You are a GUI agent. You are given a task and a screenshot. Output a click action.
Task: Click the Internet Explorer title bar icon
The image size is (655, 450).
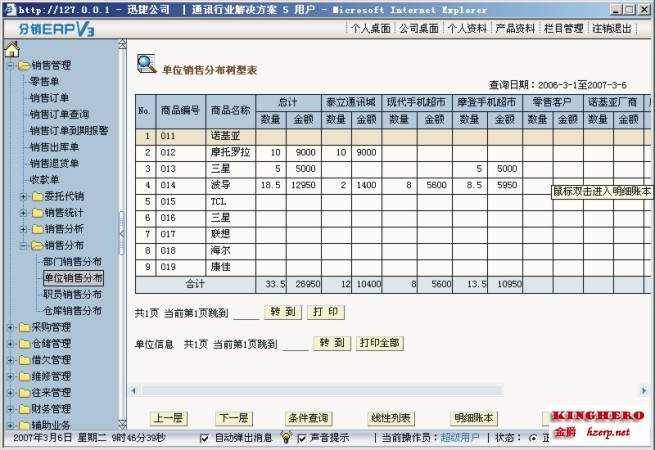[10, 9]
